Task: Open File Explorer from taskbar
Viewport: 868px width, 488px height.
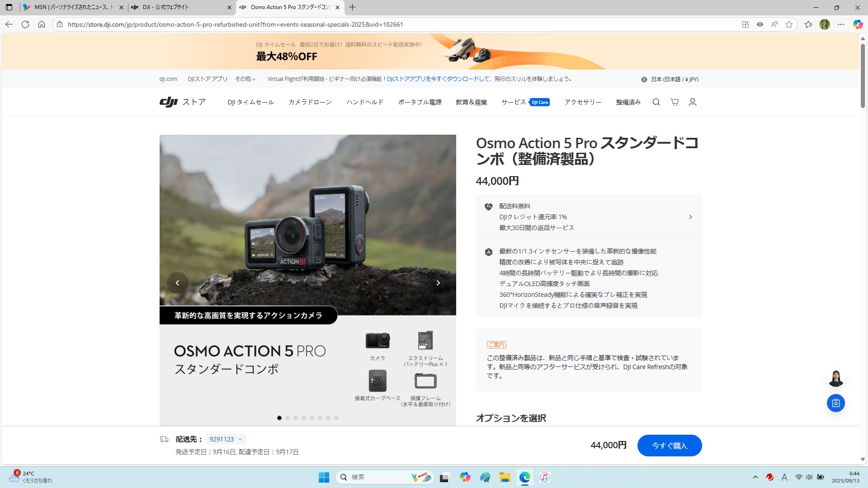Action: point(505,477)
